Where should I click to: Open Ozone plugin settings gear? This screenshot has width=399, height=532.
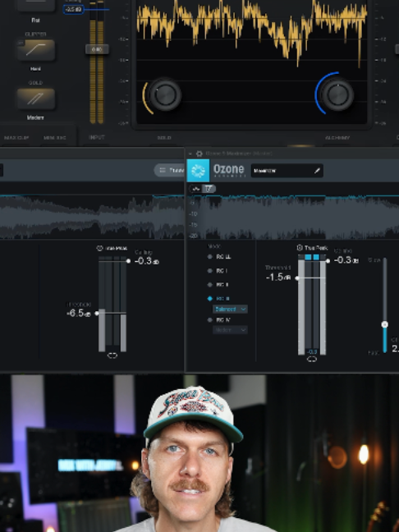coord(199,154)
